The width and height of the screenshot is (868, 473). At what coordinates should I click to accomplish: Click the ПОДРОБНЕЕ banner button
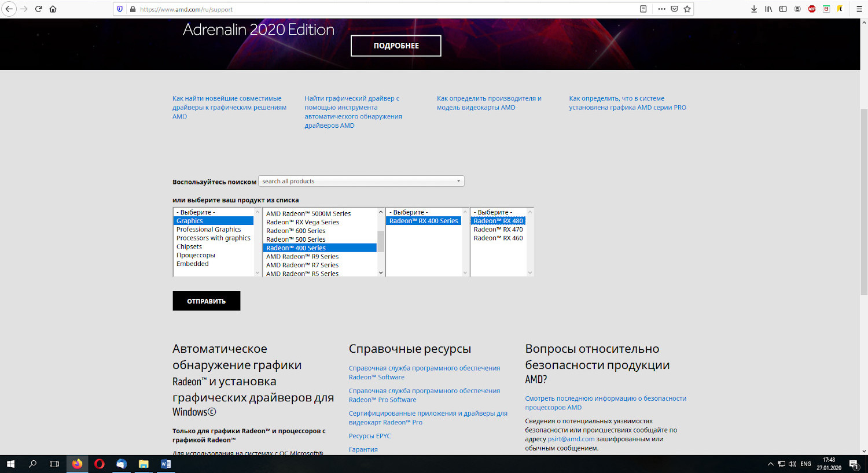click(396, 46)
